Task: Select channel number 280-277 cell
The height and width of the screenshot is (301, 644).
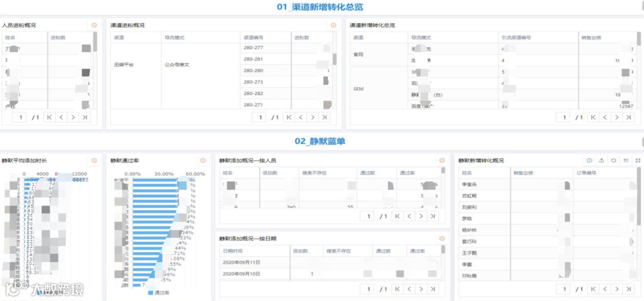Action: coord(265,48)
